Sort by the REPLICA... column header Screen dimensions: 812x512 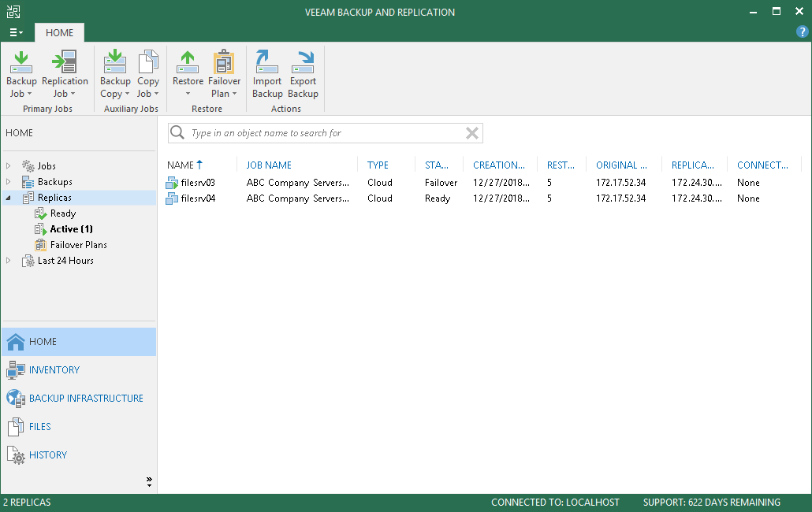point(693,165)
